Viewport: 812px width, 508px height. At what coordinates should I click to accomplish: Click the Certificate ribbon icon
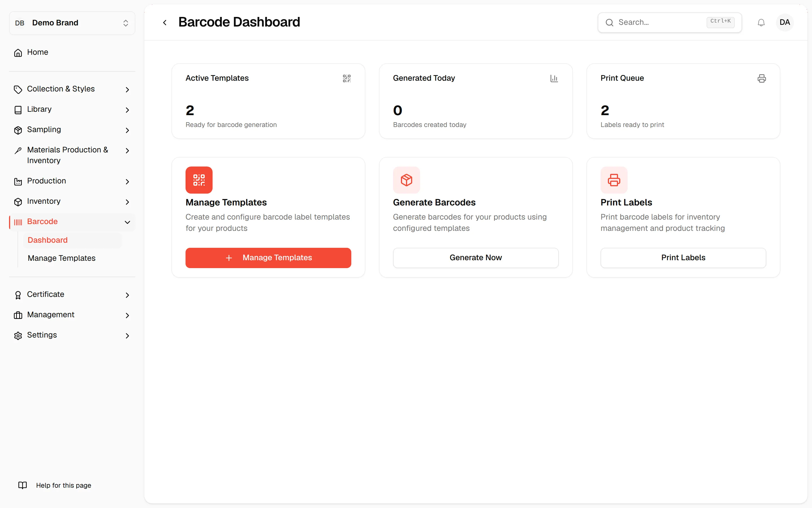18,295
